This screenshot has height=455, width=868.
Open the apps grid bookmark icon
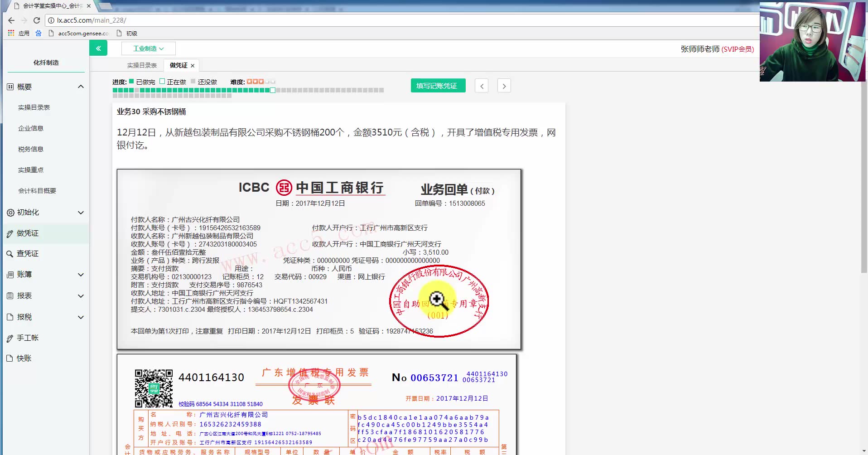coord(11,33)
